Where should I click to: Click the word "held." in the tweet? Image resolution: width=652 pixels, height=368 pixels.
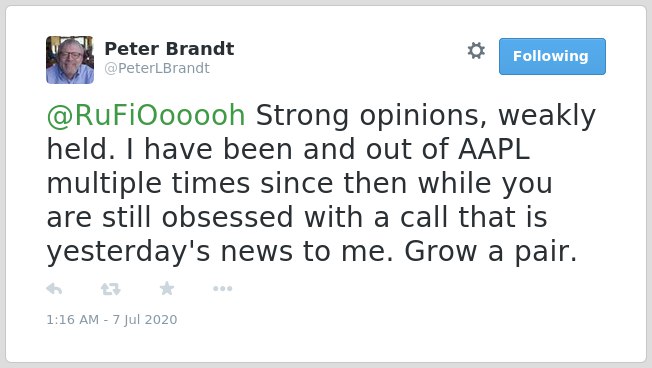(x=81, y=149)
